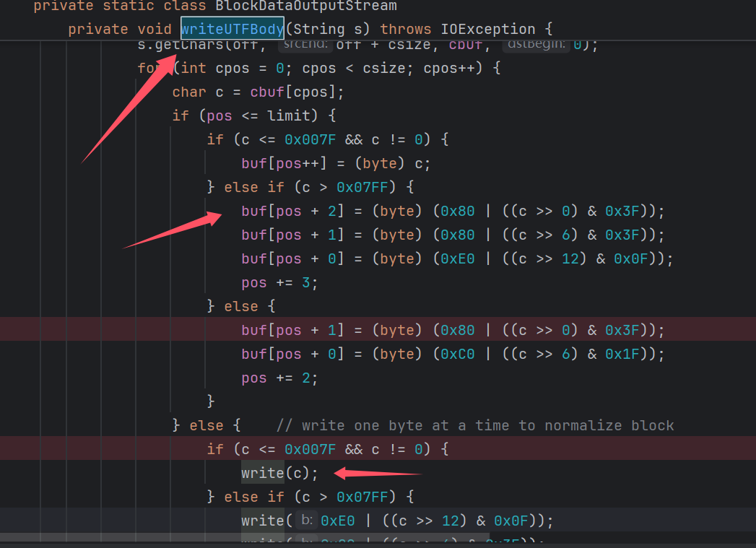Viewport: 756px width, 548px height.
Task: Click the line 'buf[pos + 1]' with '(c >> 6)'
Action: point(453,235)
